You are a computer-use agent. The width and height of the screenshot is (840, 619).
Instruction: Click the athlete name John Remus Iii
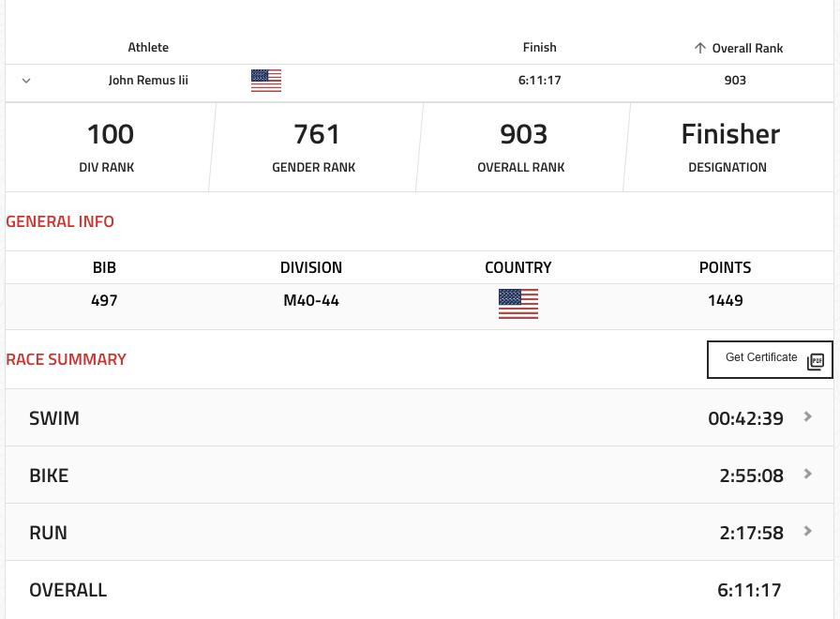coord(148,81)
